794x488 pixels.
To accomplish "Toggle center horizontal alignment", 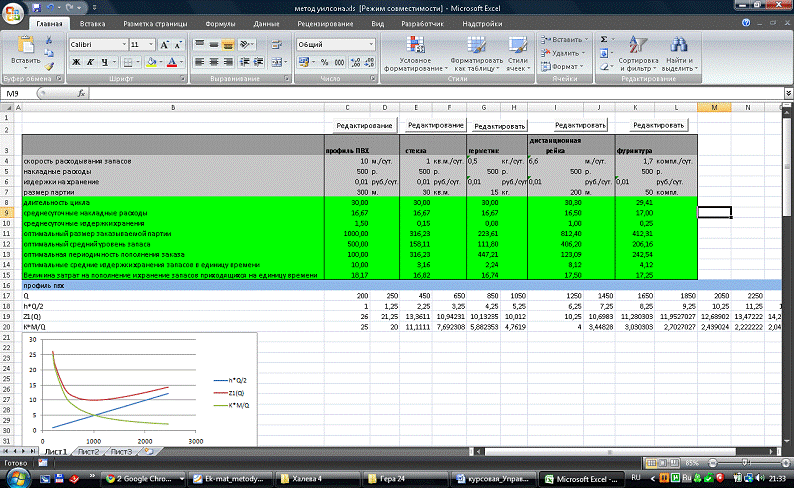I will (x=213, y=62).
